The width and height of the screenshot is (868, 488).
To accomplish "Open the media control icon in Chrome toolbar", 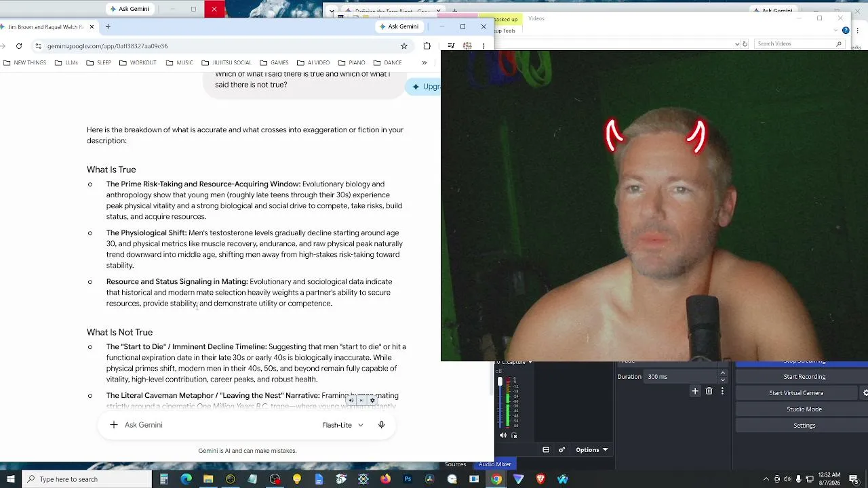I will point(451,46).
